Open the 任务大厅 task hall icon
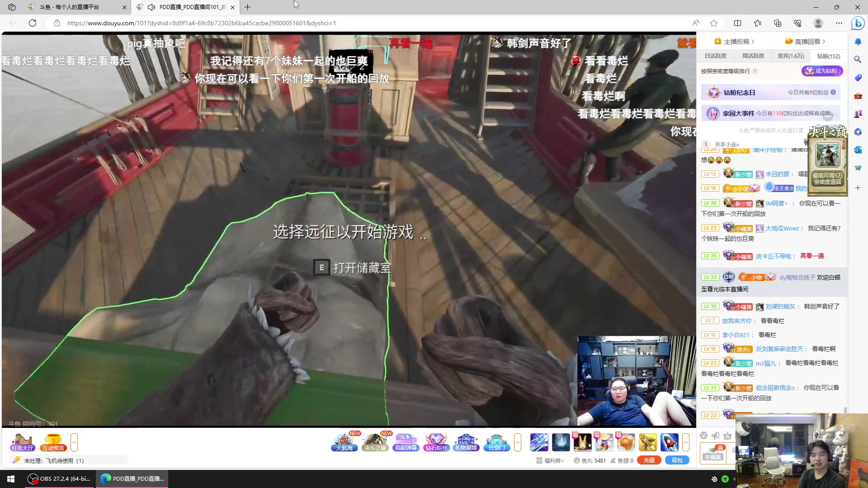The height and width of the screenshot is (488, 868). coord(22,442)
